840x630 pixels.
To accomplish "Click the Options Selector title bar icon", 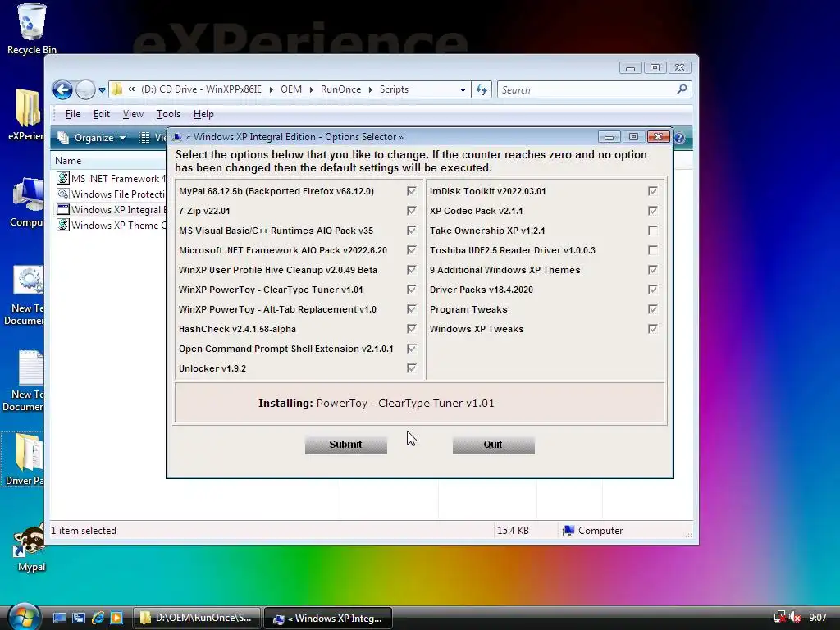I will pyautogui.click(x=177, y=137).
